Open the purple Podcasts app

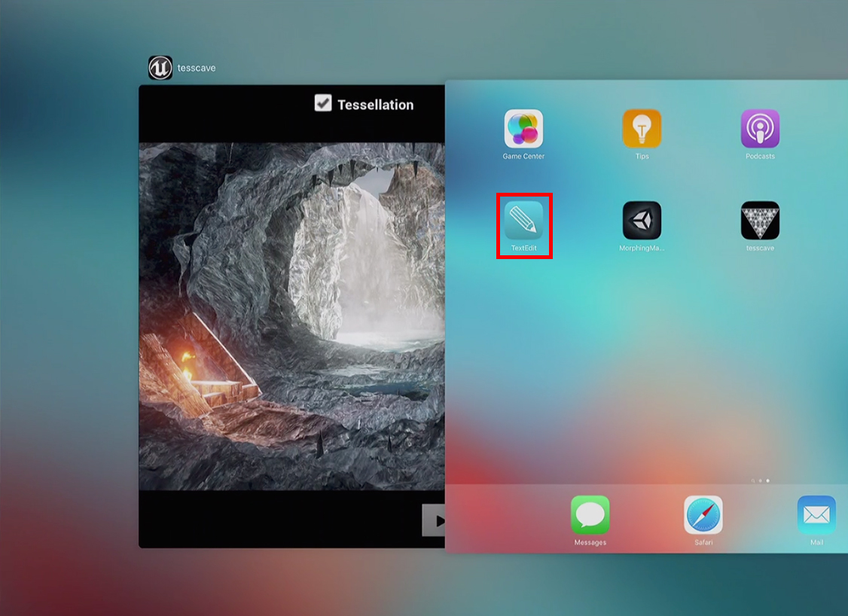[760, 129]
